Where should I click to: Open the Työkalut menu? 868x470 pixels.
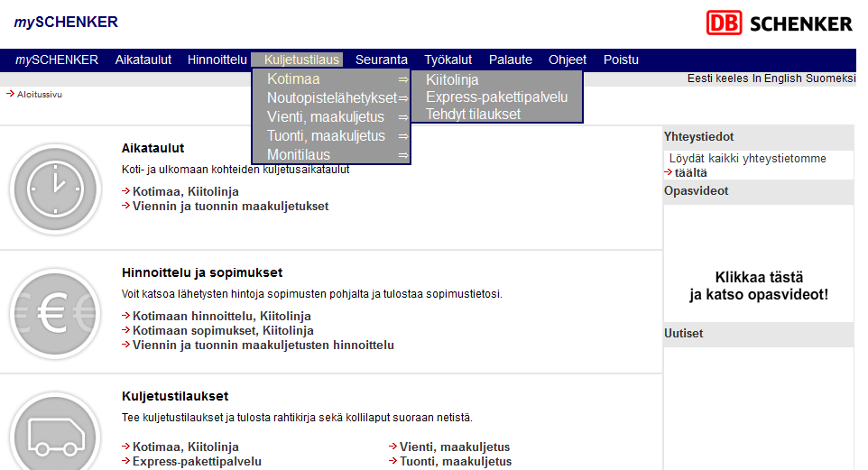[448, 60]
